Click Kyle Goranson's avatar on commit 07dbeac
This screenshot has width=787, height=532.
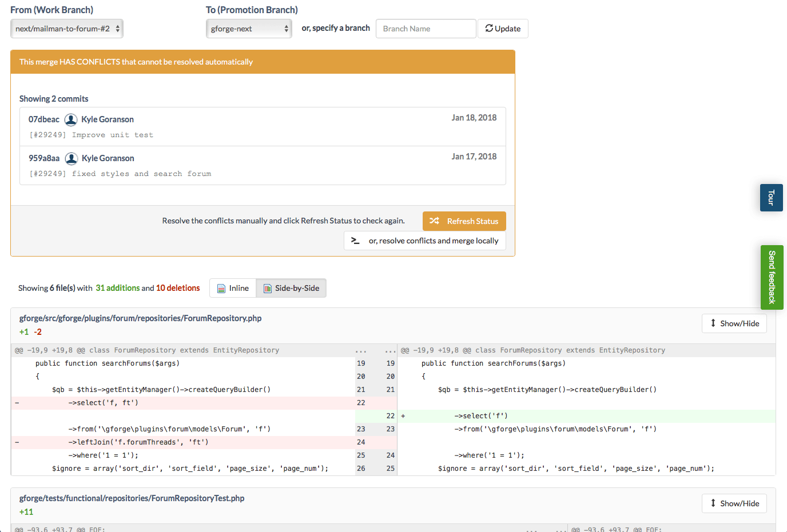[x=70, y=119]
